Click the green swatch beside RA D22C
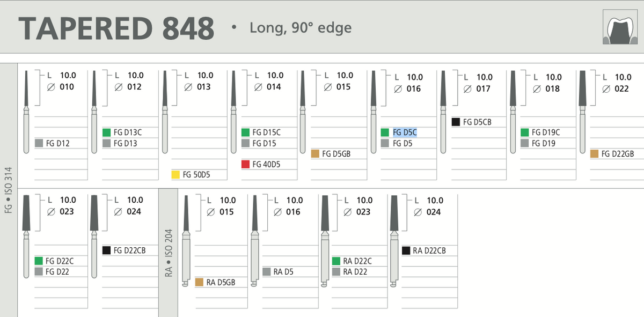Screen dimensions: 644x317 [x=336, y=261]
